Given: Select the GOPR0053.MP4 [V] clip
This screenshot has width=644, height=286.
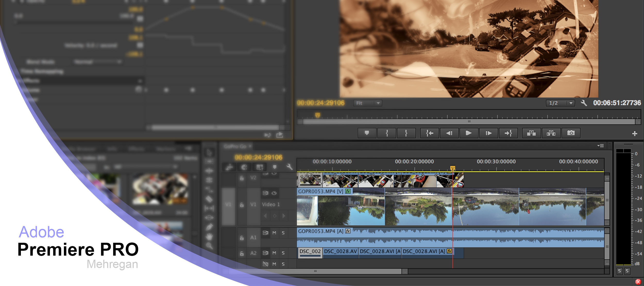Looking at the screenshot, I should [x=450, y=207].
